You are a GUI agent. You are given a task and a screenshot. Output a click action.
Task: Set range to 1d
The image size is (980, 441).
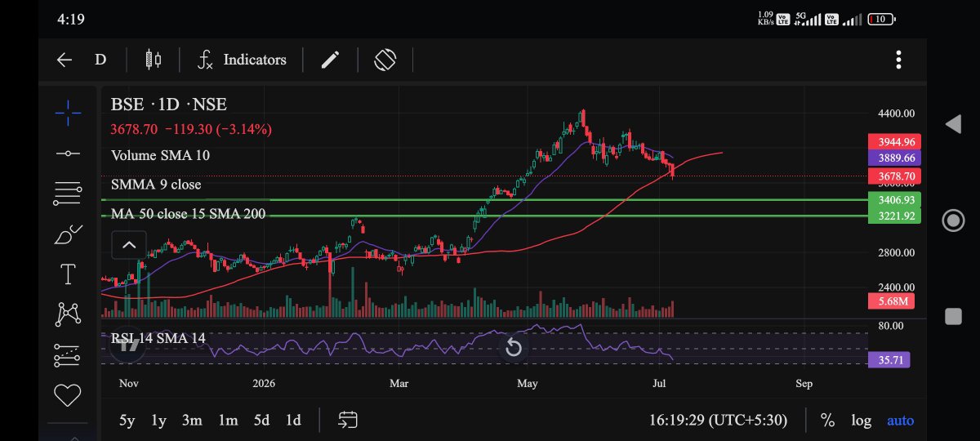tap(293, 421)
